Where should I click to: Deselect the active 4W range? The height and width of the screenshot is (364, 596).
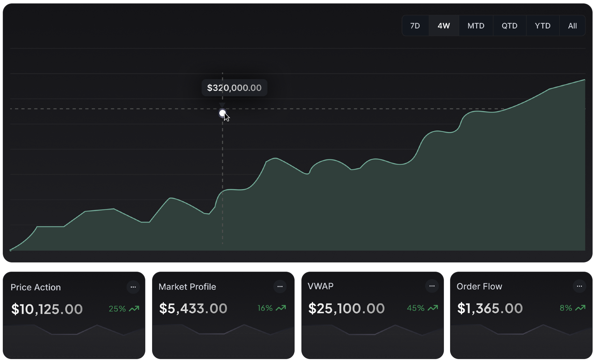[x=444, y=26]
